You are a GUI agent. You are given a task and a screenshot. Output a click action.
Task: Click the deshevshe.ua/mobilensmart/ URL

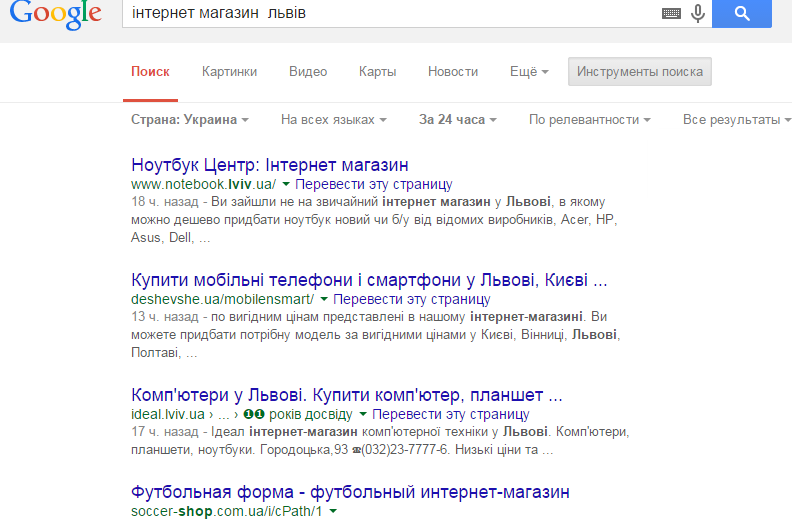[x=222, y=299]
